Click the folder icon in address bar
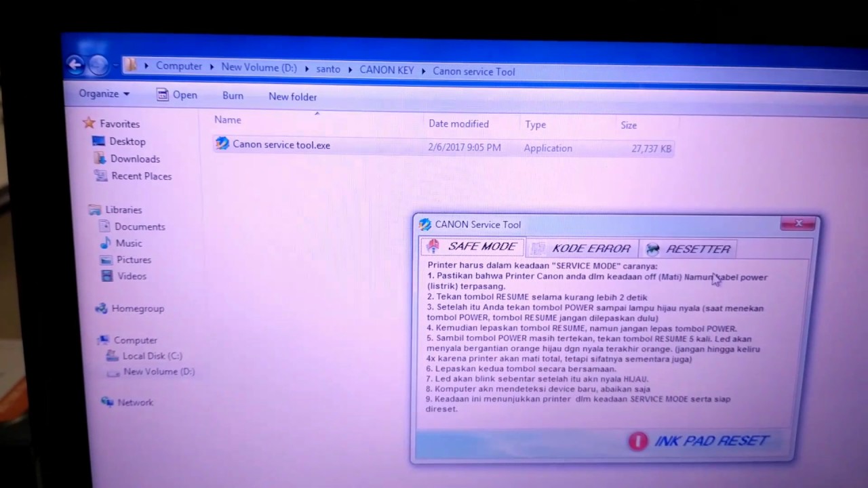868x488 pixels. [131, 66]
